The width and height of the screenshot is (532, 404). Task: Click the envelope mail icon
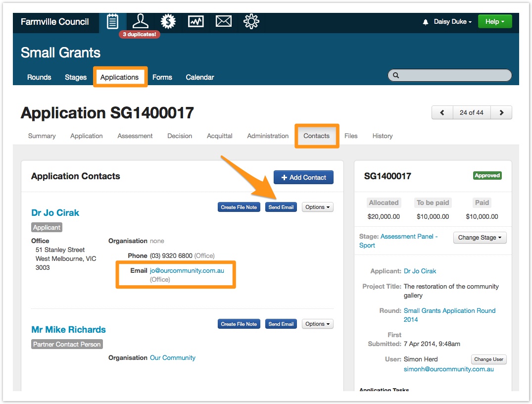pyautogui.click(x=224, y=22)
